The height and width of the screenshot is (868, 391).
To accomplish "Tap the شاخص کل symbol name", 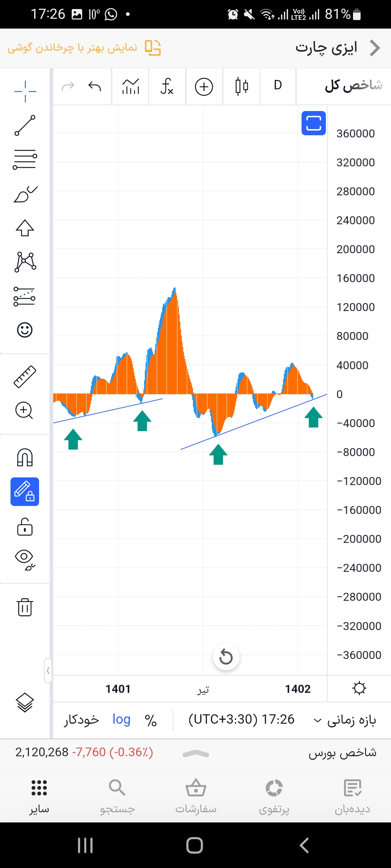I will click(x=353, y=86).
